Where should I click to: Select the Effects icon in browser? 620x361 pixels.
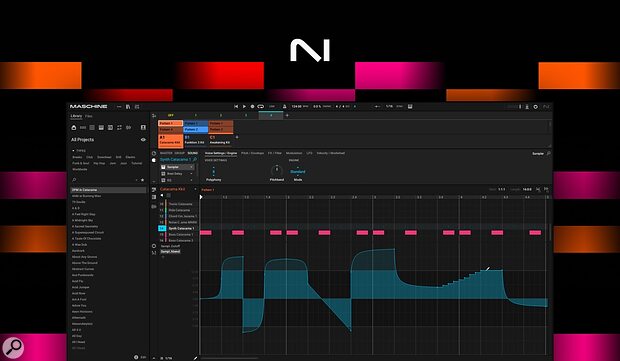pos(110,127)
